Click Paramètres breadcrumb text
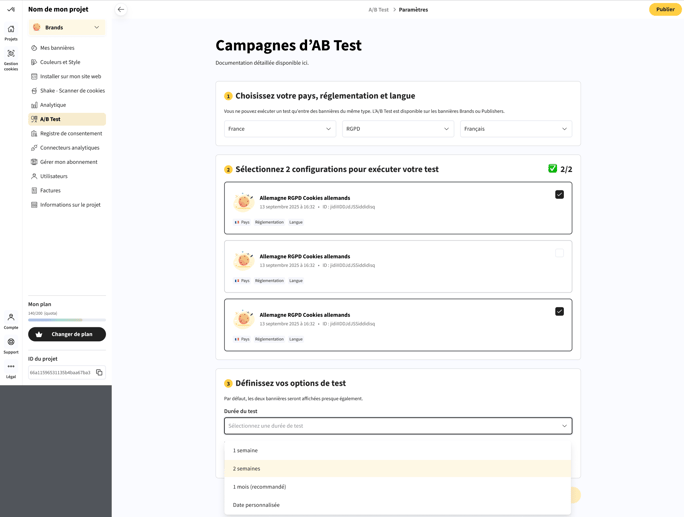Viewport: 684px width, 517px height. [x=413, y=10]
